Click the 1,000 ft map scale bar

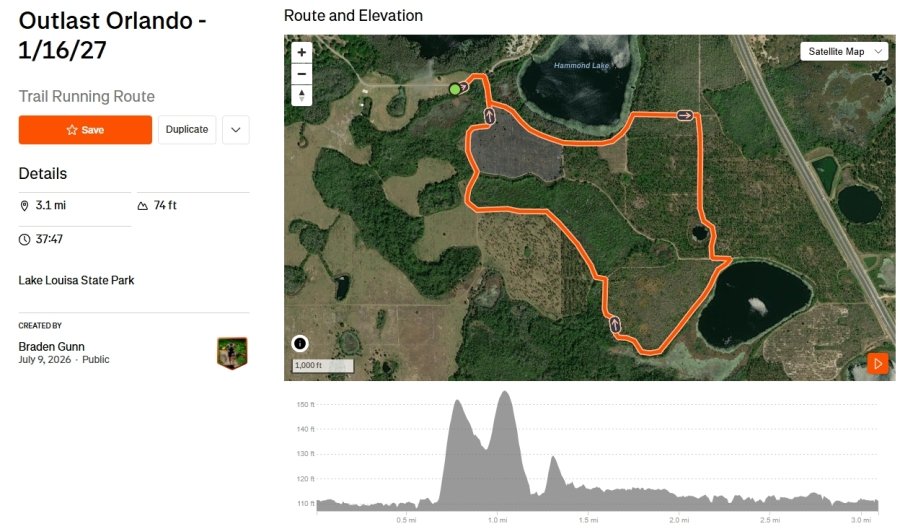[x=323, y=365]
